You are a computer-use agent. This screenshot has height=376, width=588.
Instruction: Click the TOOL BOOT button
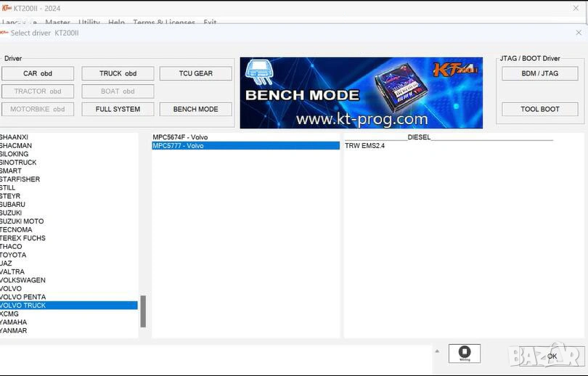point(539,109)
